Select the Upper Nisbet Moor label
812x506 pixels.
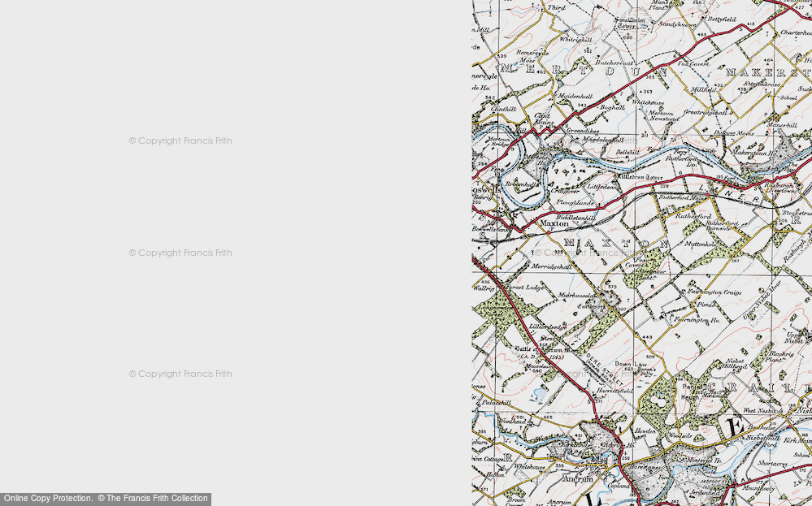click(x=762, y=300)
